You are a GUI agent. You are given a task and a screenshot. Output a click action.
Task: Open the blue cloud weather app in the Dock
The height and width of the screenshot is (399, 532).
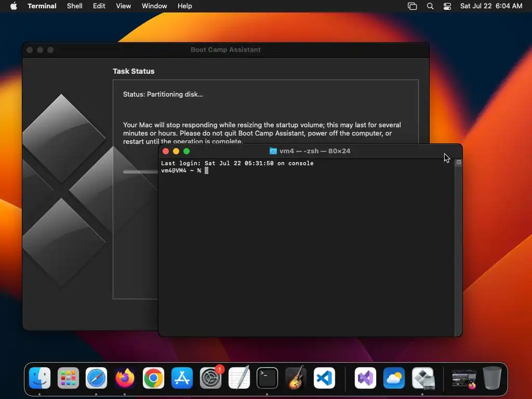coord(394,378)
